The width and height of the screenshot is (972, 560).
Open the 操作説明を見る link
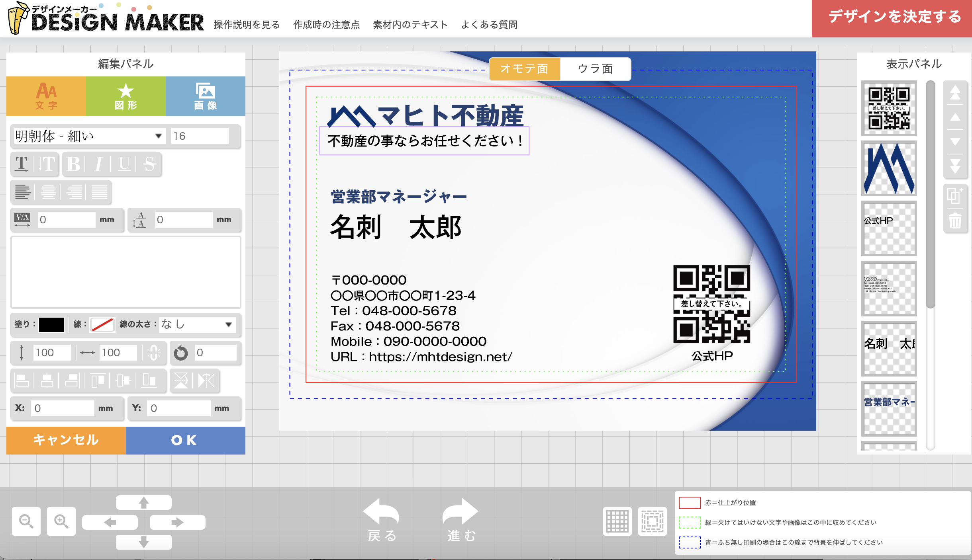[247, 25]
